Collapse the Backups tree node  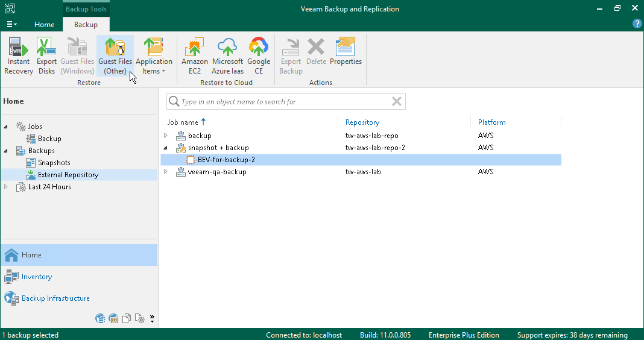(x=6, y=151)
